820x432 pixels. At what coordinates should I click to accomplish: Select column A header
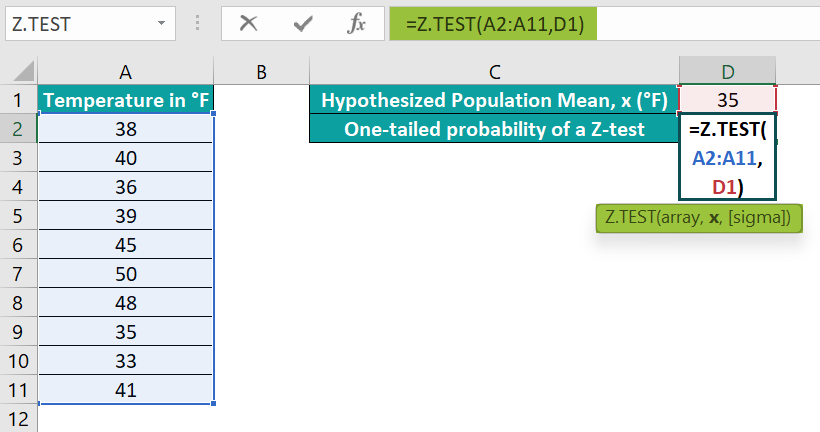(125, 72)
